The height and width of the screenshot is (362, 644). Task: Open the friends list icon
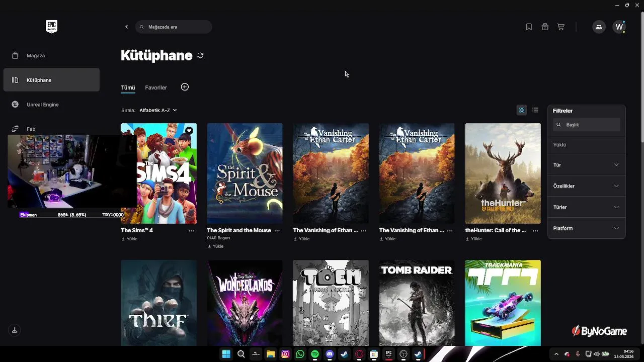point(599,27)
